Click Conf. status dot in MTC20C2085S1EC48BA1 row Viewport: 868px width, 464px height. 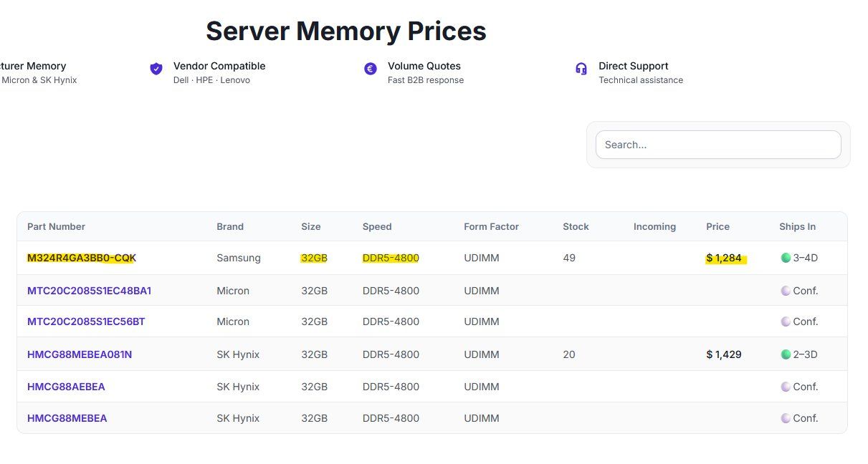click(x=786, y=291)
